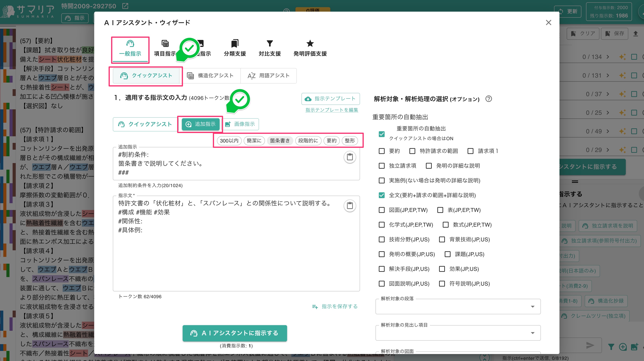Image resolution: width=644 pixels, height=361 pixels.
Task: Check the 要約 analysis target checkbox
Action: (382, 151)
